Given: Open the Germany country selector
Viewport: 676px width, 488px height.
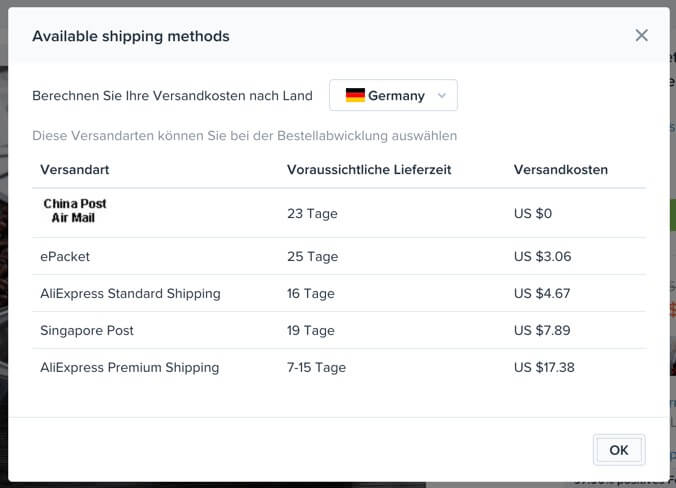Looking at the screenshot, I should [x=393, y=95].
